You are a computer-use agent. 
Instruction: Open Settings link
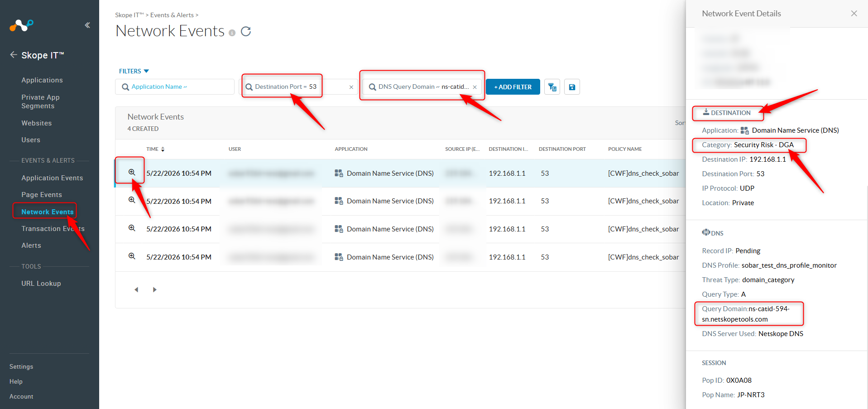[x=21, y=366]
